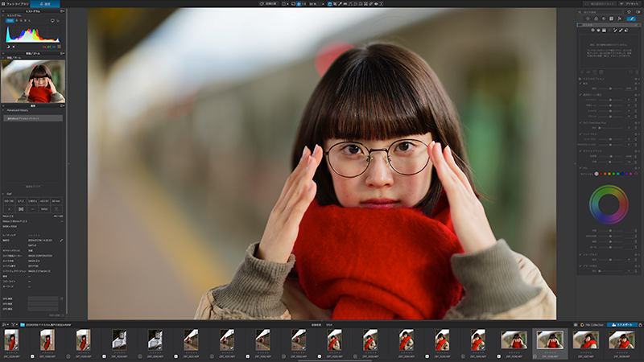This screenshot has width=644, height=362.
Task: Toggle the selective tone correction checkmark
Action: tap(580, 94)
